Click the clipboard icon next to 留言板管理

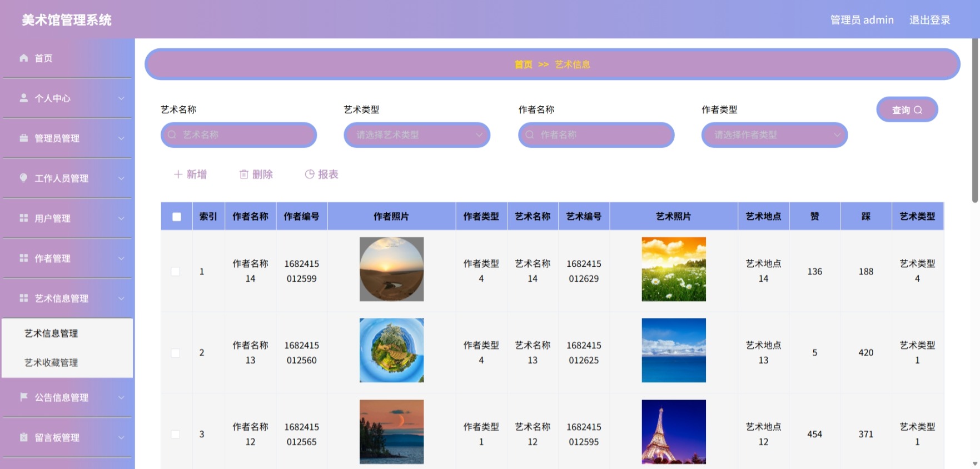pos(23,437)
